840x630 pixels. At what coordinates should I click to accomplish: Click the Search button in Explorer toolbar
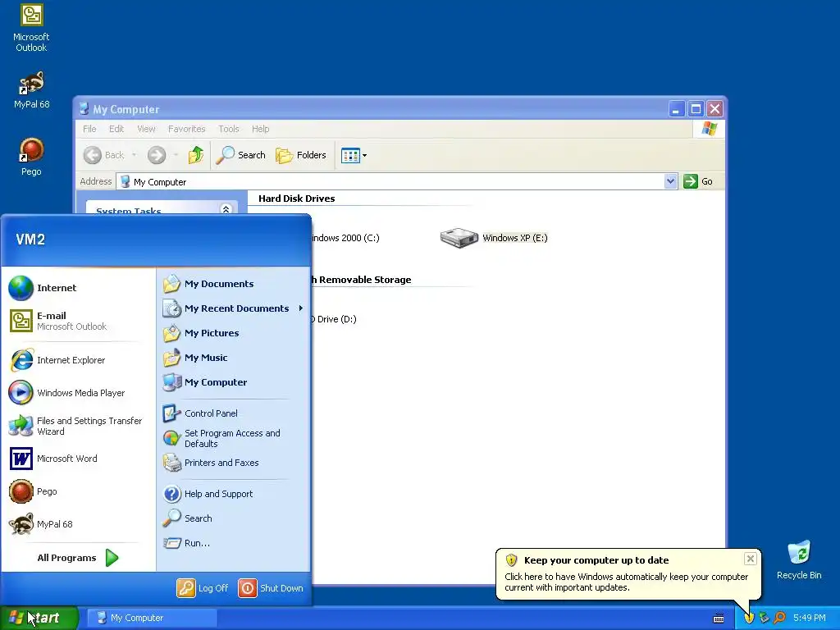(241, 155)
